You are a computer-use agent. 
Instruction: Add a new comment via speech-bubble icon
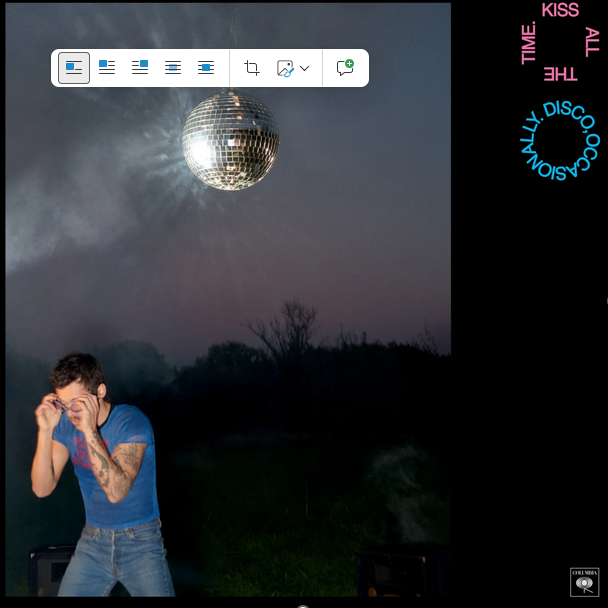(345, 68)
